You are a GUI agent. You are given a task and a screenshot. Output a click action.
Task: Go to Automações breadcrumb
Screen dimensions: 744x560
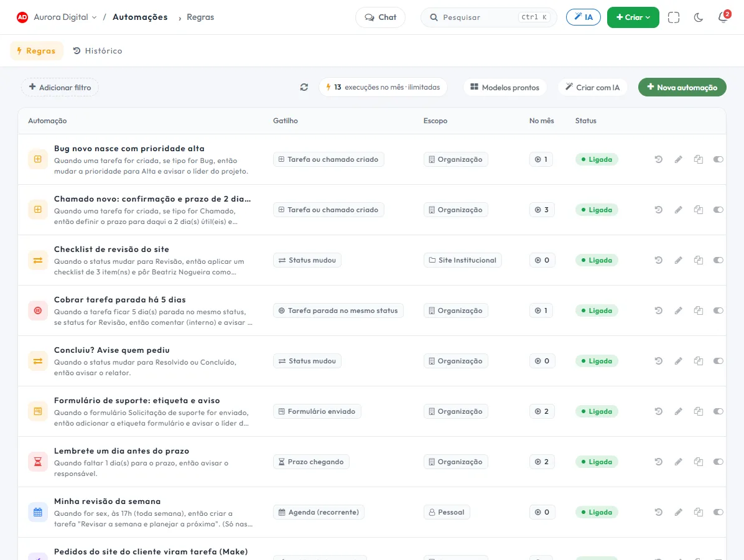pyautogui.click(x=140, y=17)
